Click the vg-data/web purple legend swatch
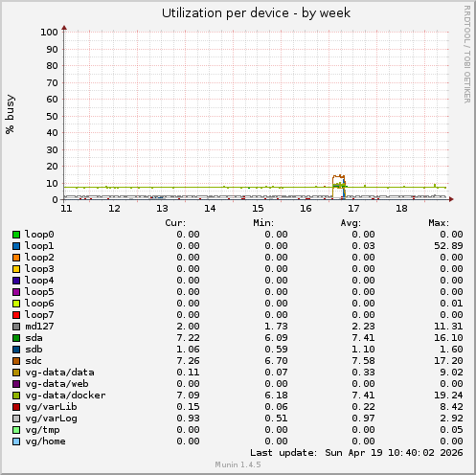Image resolution: width=476 pixels, height=475 pixels. (x=16, y=384)
